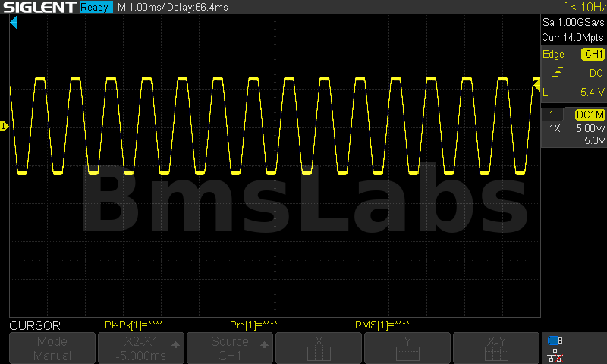Expand the Source CH1 dropdown
This screenshot has width=607, height=364.
[230, 348]
